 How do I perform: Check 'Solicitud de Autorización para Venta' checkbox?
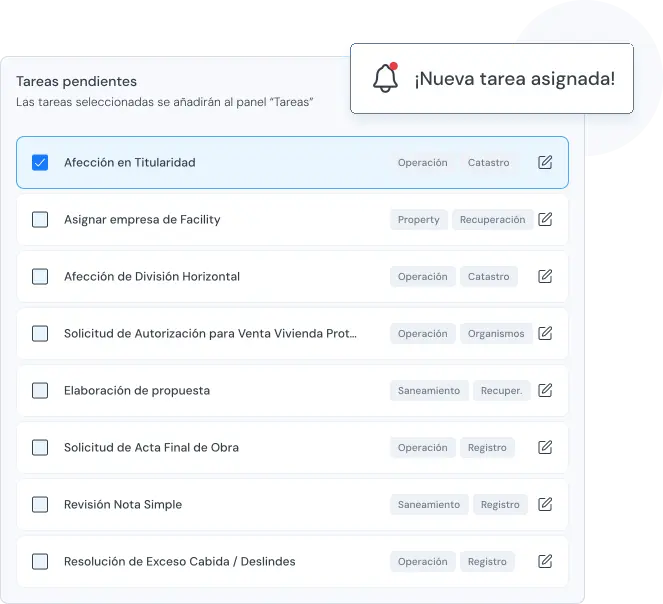40,333
